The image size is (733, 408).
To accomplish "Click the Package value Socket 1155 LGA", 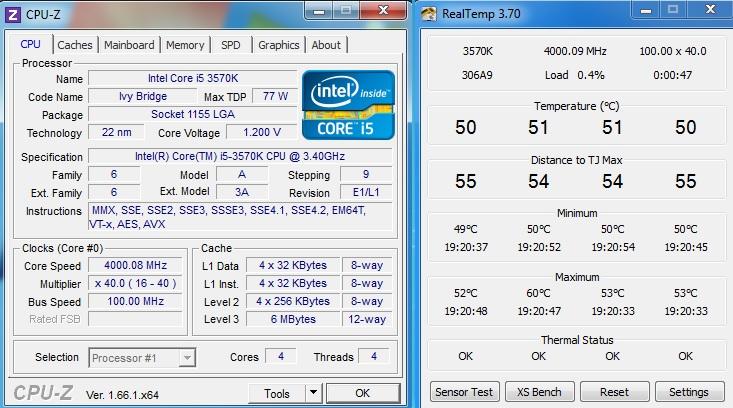I will pos(193,114).
